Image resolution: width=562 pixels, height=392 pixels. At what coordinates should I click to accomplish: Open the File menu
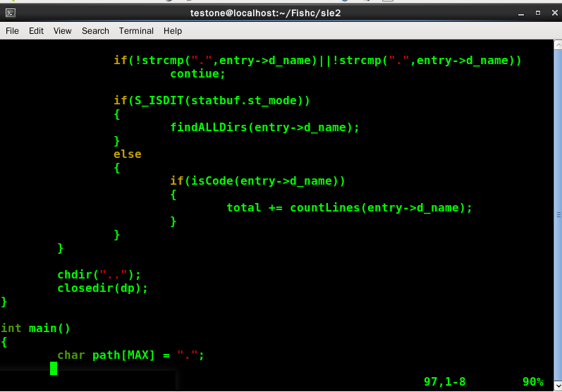pyautogui.click(x=12, y=31)
